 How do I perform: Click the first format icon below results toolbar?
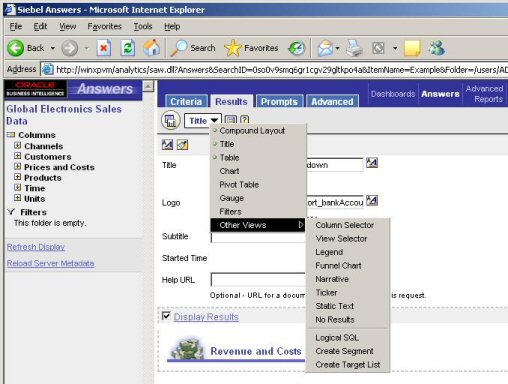(167, 145)
